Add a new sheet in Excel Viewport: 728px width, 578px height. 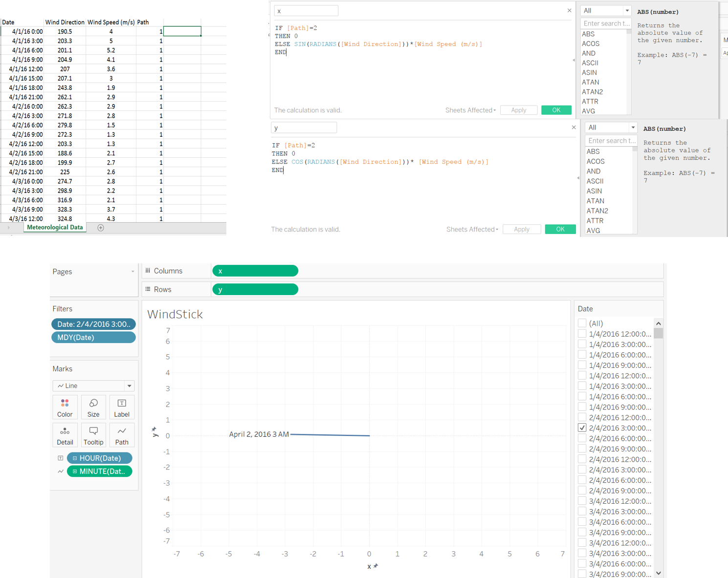[101, 228]
